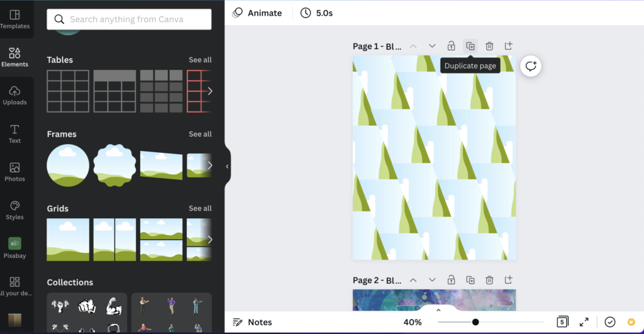This screenshot has height=334, width=644.
Task: Open the Uploads sidebar tab
Action: pos(15,96)
